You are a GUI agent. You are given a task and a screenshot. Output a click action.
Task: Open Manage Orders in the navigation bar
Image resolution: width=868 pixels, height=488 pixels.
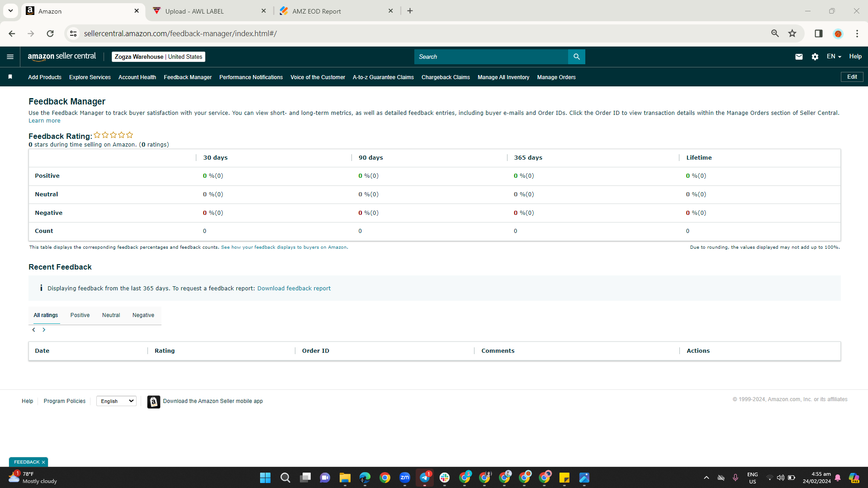(556, 77)
